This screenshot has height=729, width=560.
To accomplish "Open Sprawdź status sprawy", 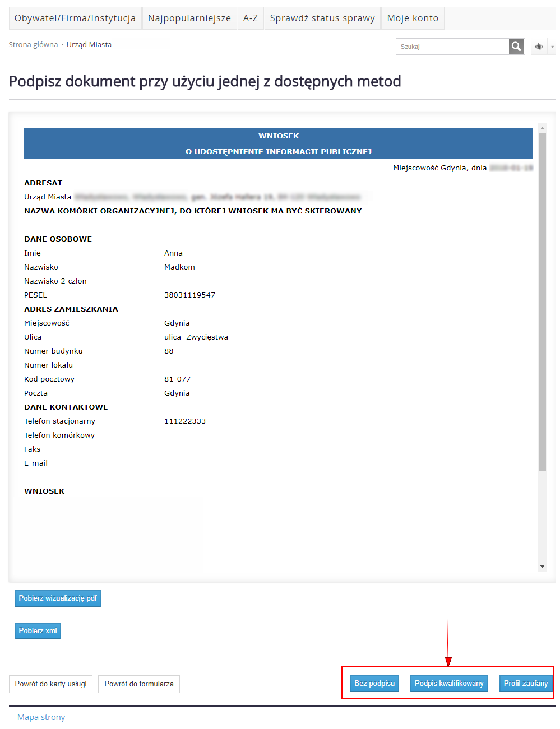I will pyautogui.click(x=322, y=18).
